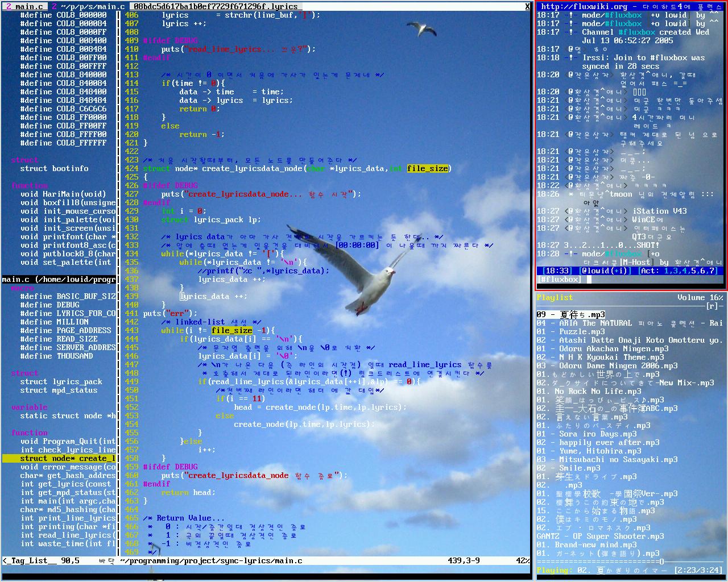Open the http://fluxwiki.org link in the irssi topic
This screenshot has height=582, width=728.
pos(584,6)
